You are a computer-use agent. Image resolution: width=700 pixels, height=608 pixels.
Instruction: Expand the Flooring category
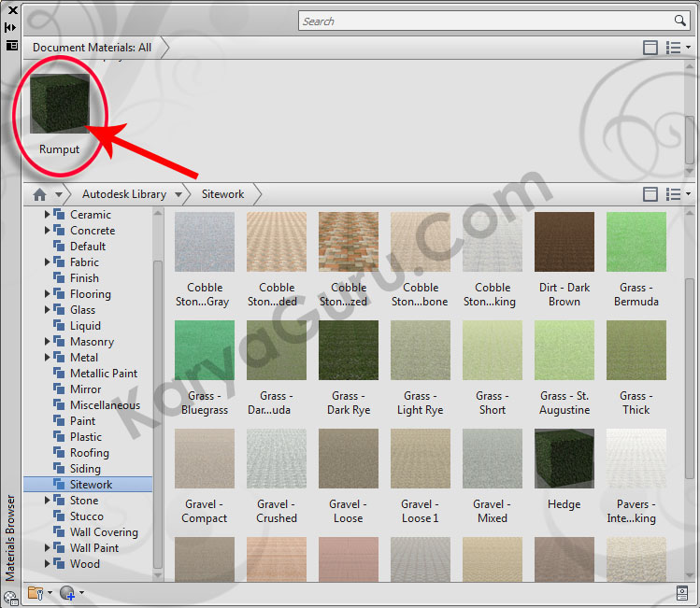[48, 294]
